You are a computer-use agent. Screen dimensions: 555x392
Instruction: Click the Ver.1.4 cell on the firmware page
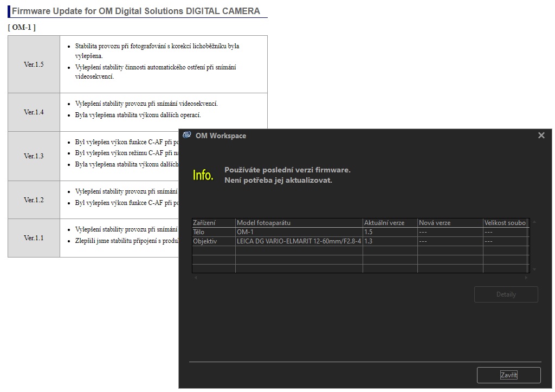34,112
